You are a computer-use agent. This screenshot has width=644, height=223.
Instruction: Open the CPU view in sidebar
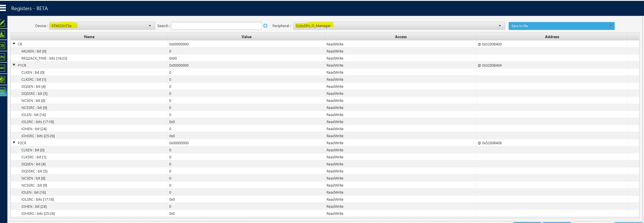point(3,57)
